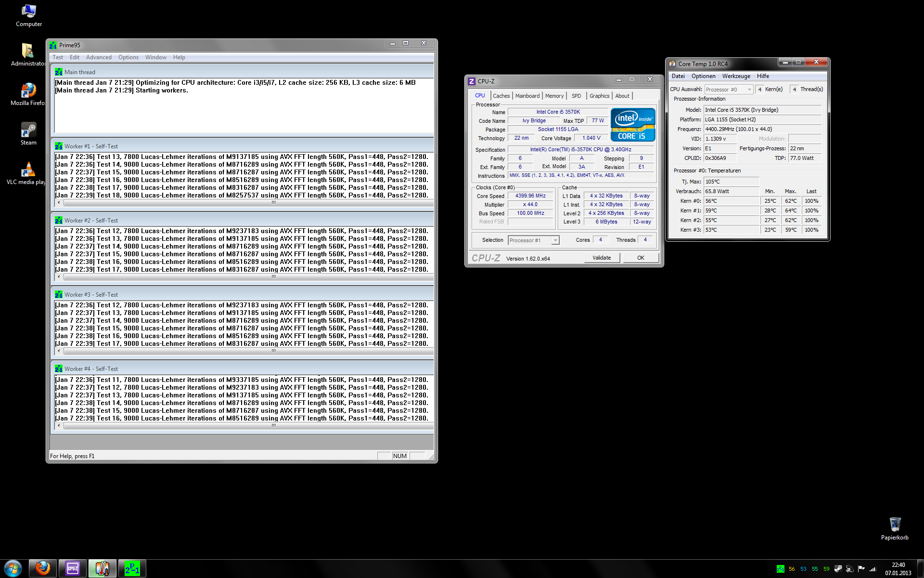Click the Core Temp taskbar icon
The height and width of the screenshot is (578, 924).
pyautogui.click(x=102, y=568)
